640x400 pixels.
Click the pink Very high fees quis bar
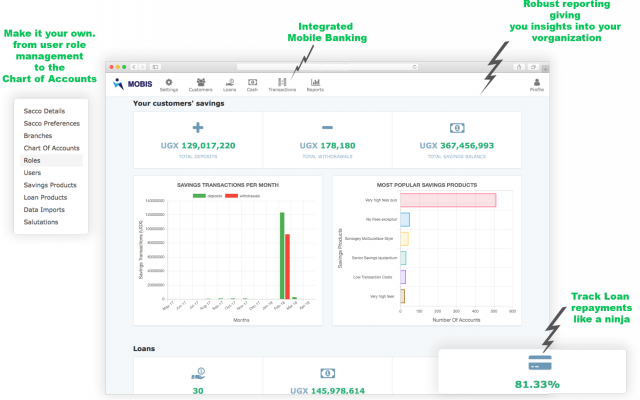(x=448, y=200)
